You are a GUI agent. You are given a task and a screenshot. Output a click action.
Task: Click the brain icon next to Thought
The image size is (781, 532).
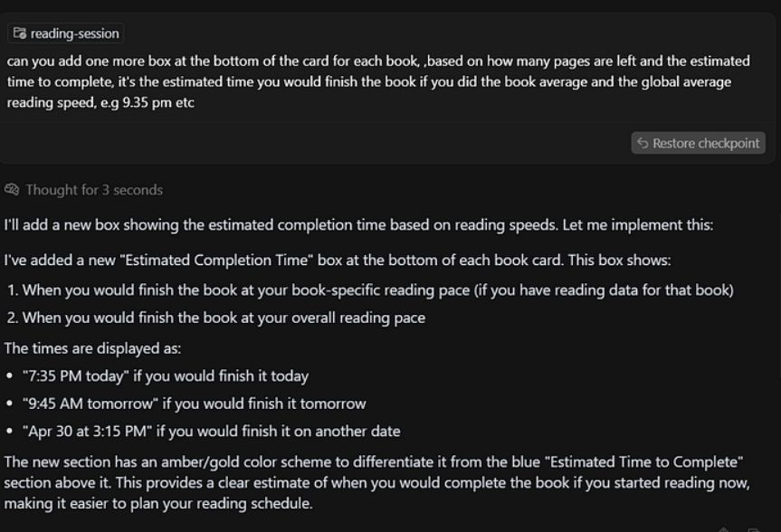[x=12, y=190]
